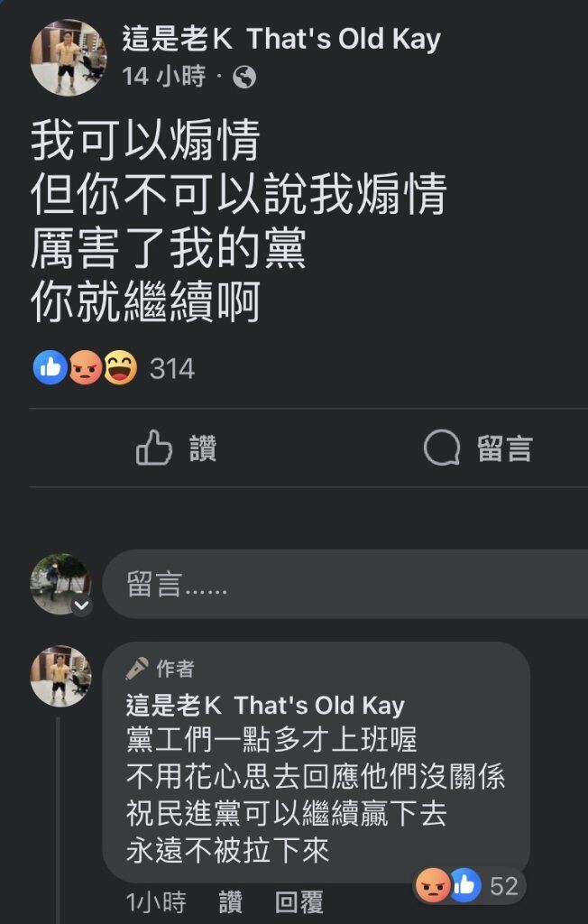Image resolution: width=588 pixels, height=924 pixels.
Task: Open the haha reaction icon on post
Action: [120, 368]
